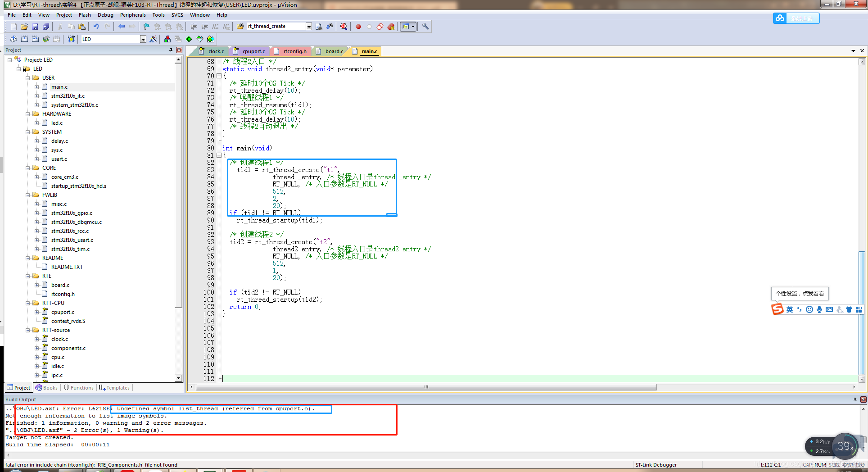Build the target files
The image size is (868, 472).
pyautogui.click(x=24, y=39)
